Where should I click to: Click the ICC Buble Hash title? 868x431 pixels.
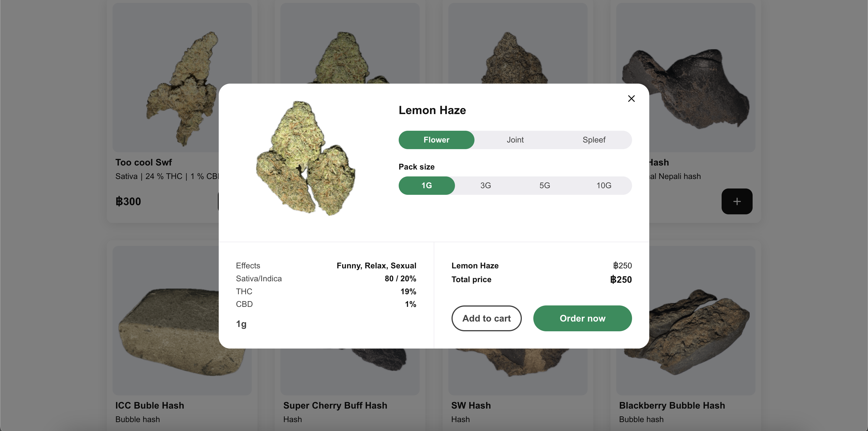(x=150, y=405)
